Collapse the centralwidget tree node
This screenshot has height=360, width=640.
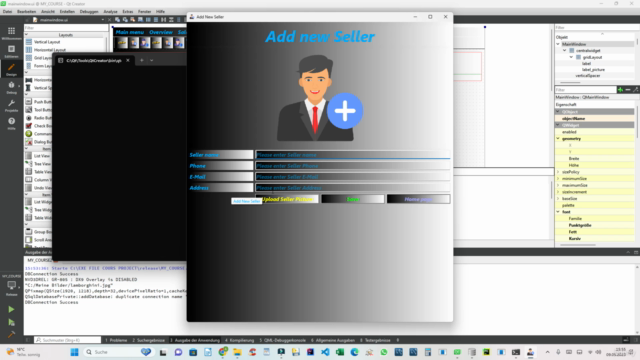(564, 51)
